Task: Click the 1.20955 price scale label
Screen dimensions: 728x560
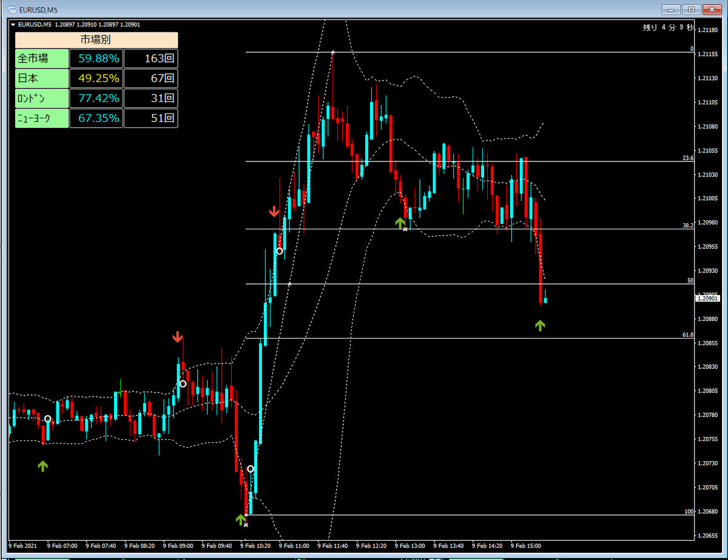Action: point(707,247)
